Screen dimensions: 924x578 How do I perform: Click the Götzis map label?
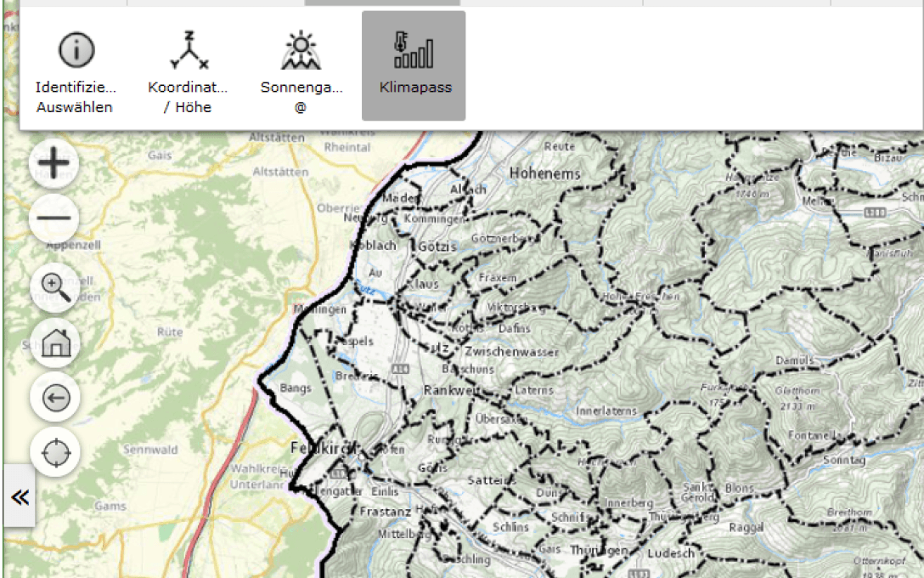tap(438, 246)
